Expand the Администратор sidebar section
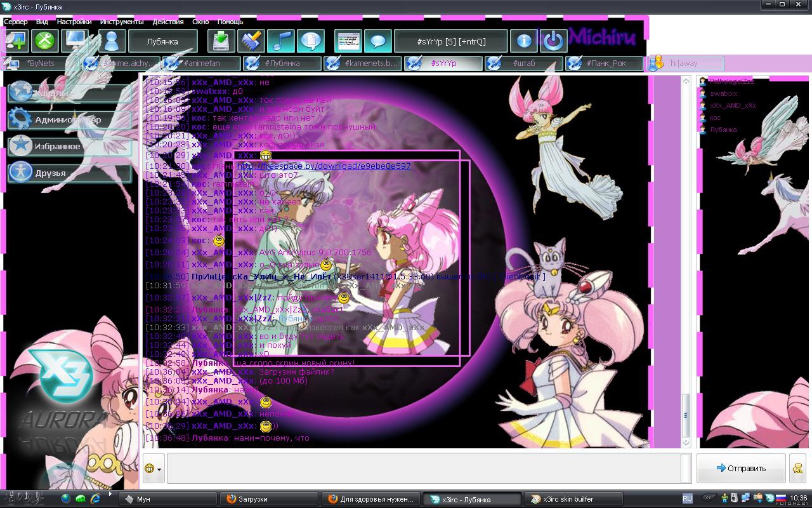 70,119
